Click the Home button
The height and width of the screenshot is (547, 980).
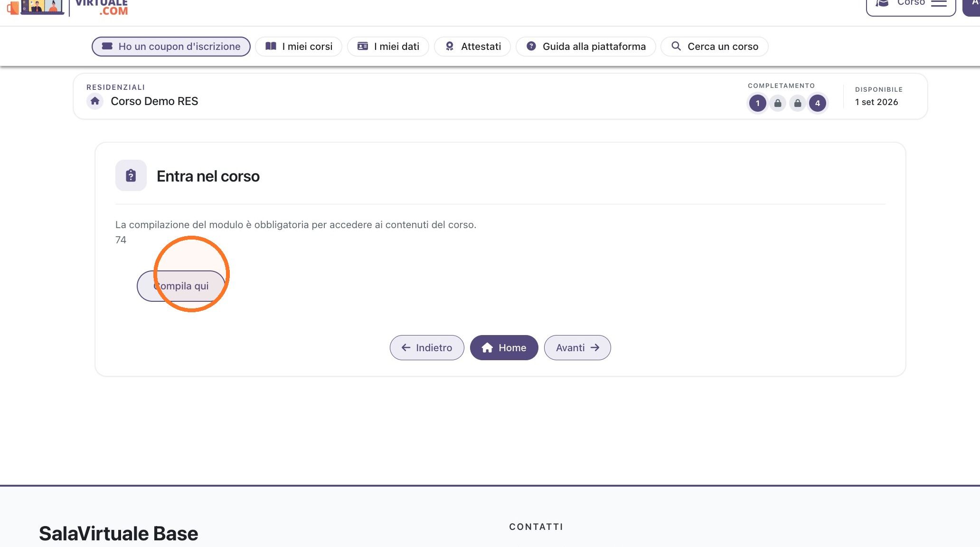click(504, 348)
